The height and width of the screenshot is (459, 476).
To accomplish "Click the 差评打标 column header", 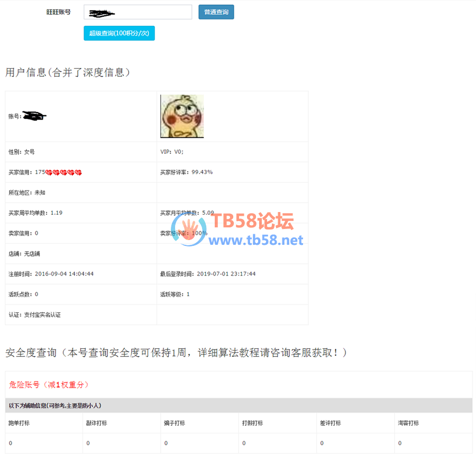I will [x=331, y=423].
